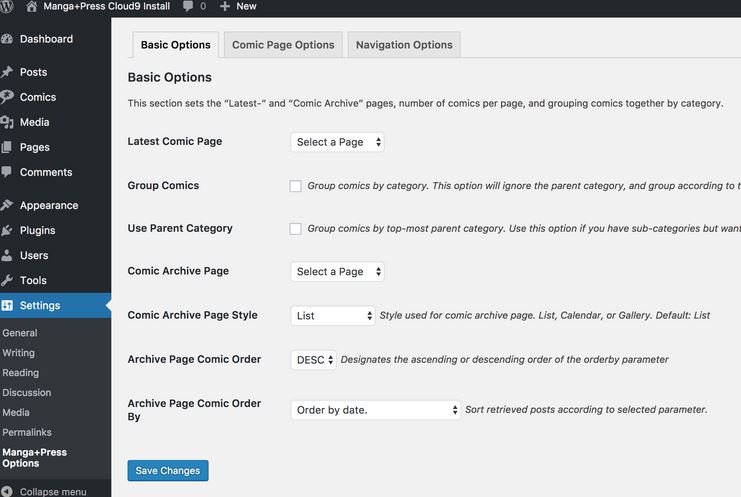Open the Appearance menu
741x497 pixels.
pos(55,206)
